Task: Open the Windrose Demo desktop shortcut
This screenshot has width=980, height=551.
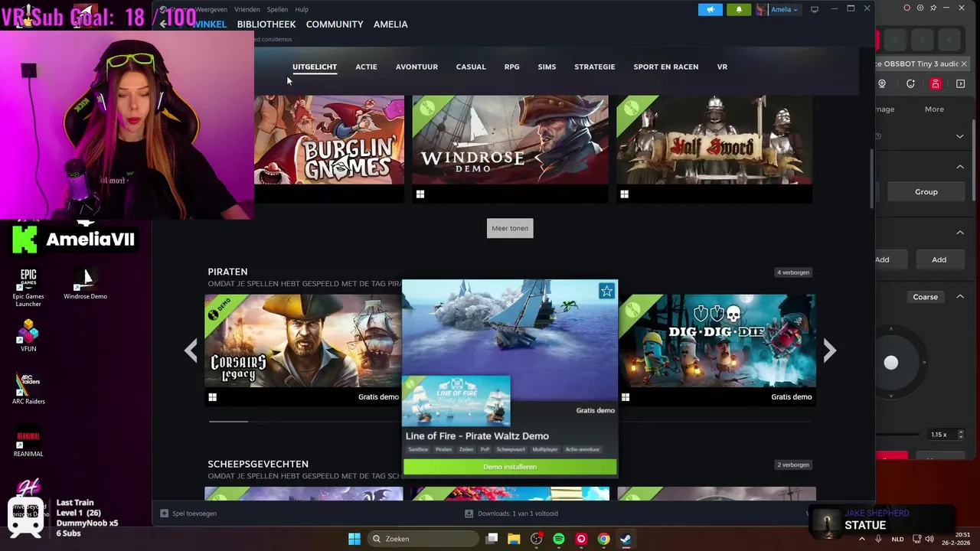Action: (x=85, y=283)
